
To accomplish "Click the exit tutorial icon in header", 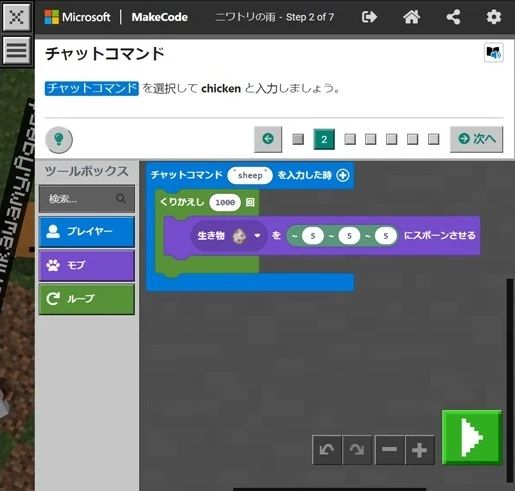I will 369,17.
